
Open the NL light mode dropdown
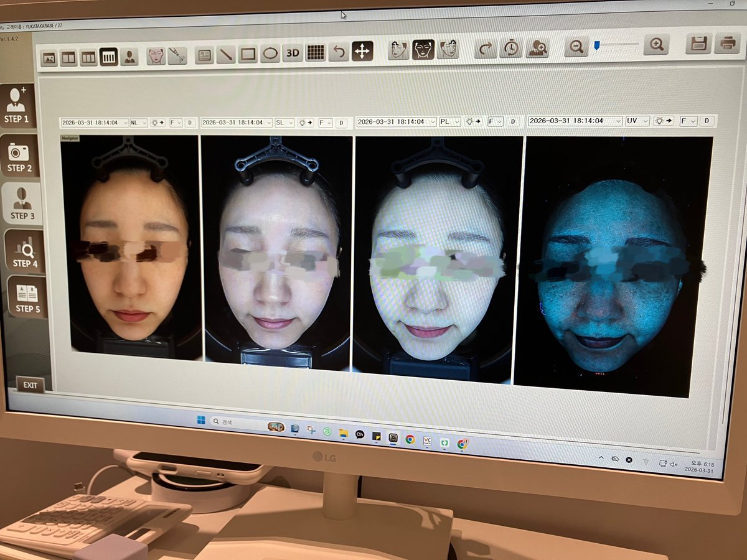[x=139, y=123]
